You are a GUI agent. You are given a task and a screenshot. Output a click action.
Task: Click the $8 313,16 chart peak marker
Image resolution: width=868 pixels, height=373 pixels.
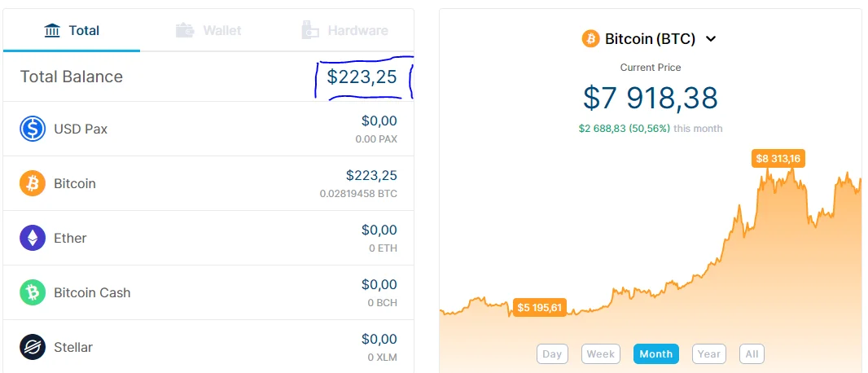point(778,159)
